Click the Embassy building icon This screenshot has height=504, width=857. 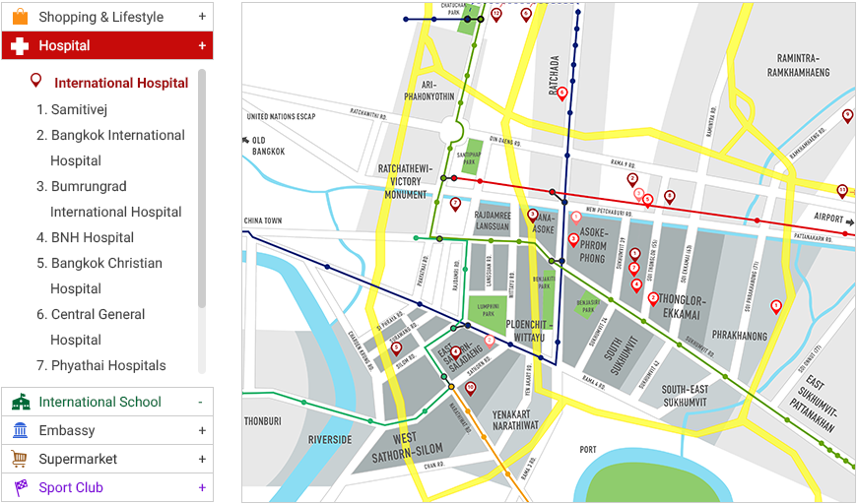[20, 430]
